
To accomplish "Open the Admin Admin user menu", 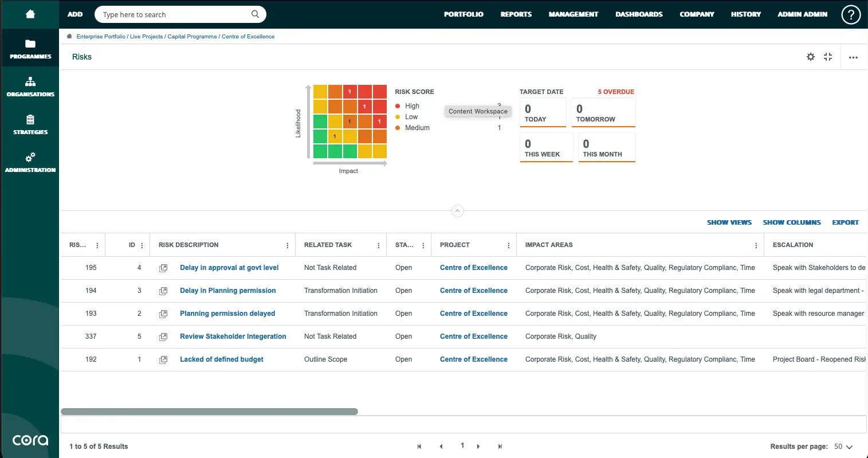I will point(802,14).
